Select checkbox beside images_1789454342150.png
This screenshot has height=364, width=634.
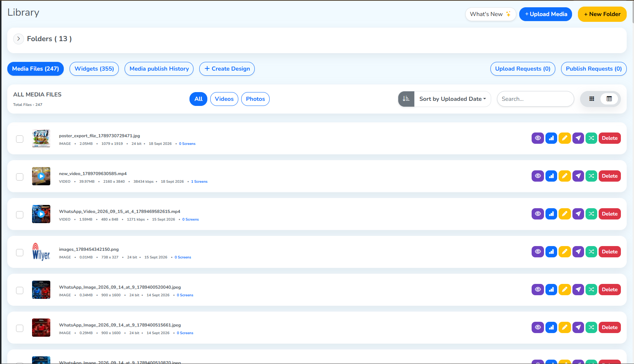pyautogui.click(x=20, y=253)
